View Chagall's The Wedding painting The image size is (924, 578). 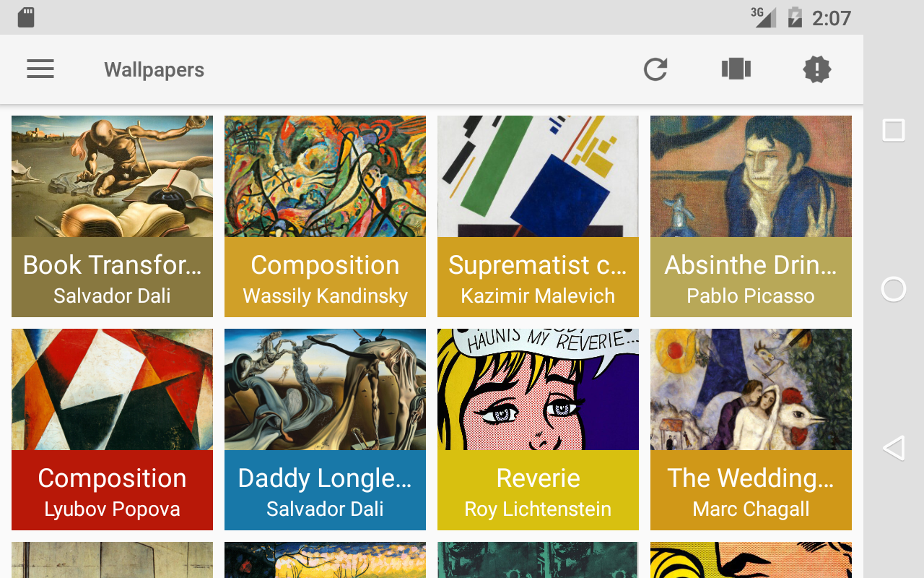[x=751, y=389]
